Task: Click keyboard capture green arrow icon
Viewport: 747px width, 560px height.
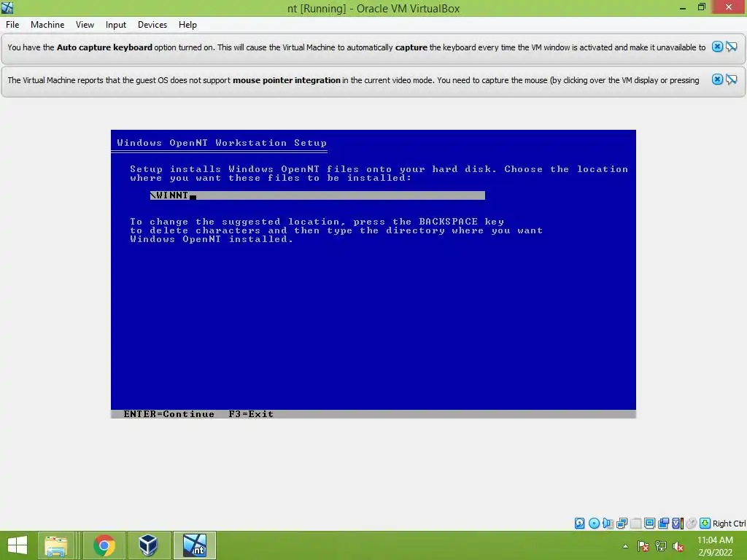Action: click(x=705, y=524)
